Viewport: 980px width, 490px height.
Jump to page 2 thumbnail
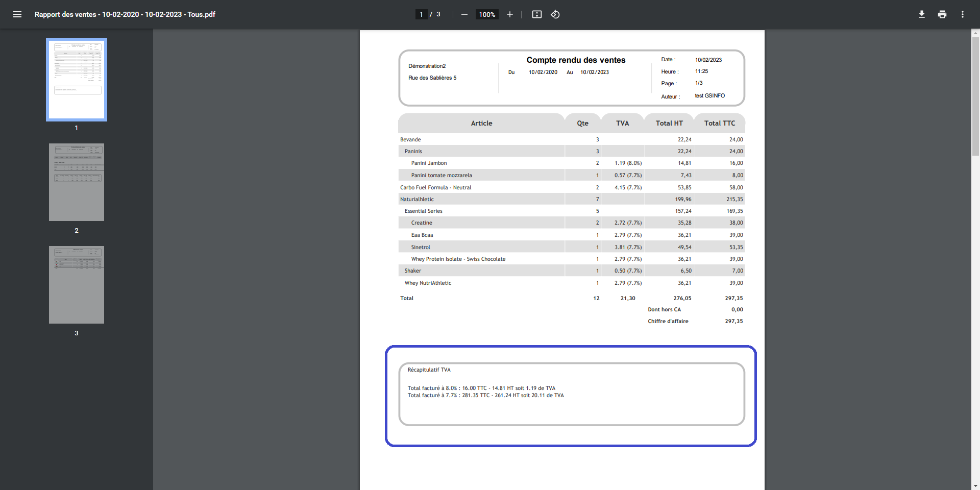(77, 182)
